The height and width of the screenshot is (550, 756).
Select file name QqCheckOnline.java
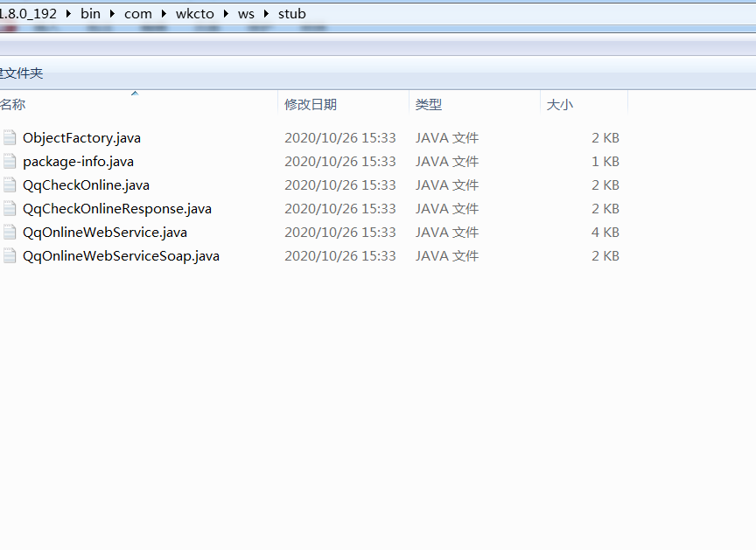click(86, 185)
